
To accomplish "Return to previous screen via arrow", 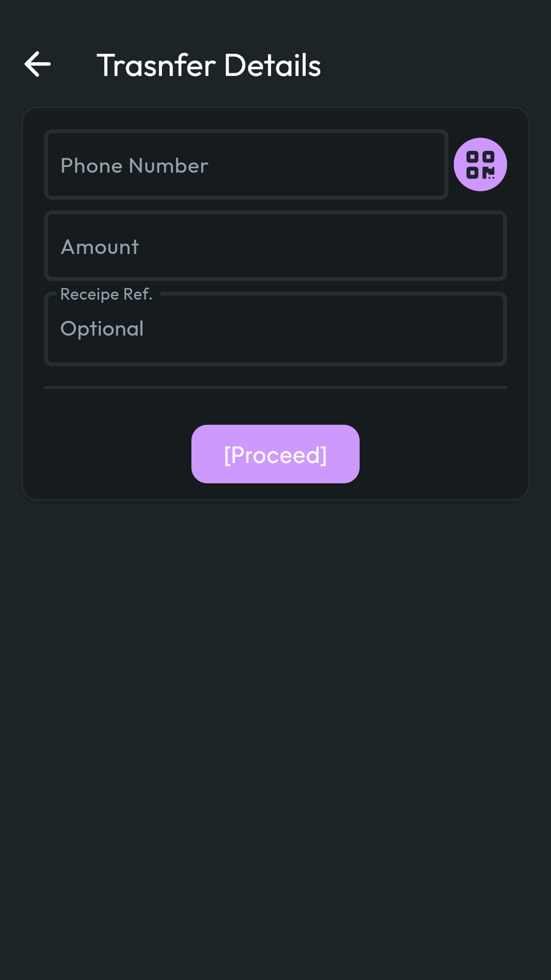I will click(x=37, y=64).
